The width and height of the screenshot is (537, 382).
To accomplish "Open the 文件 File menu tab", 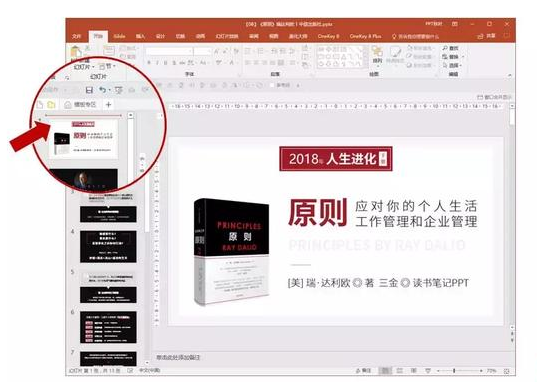I will [x=77, y=36].
